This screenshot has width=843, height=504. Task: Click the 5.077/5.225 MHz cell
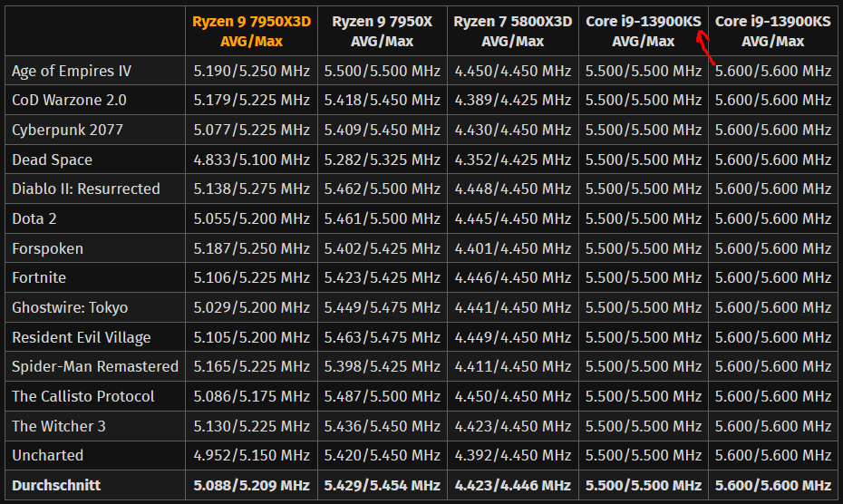(x=252, y=130)
